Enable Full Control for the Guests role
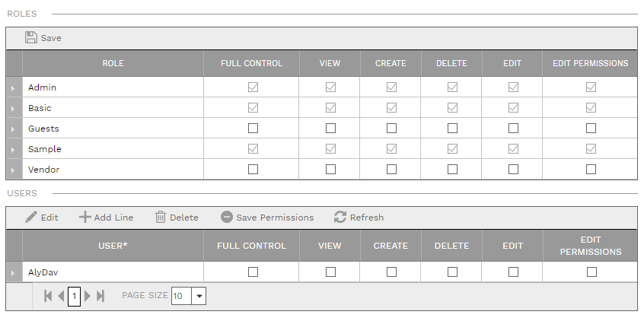 click(253, 129)
